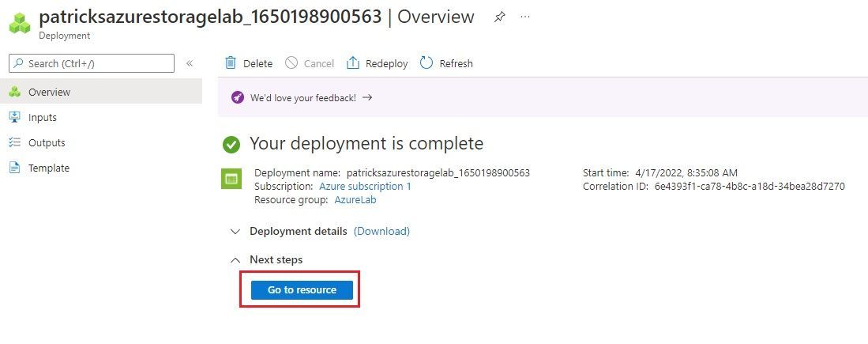Collapse the Next steps section
This screenshot has width=868, height=344.
pos(235,260)
